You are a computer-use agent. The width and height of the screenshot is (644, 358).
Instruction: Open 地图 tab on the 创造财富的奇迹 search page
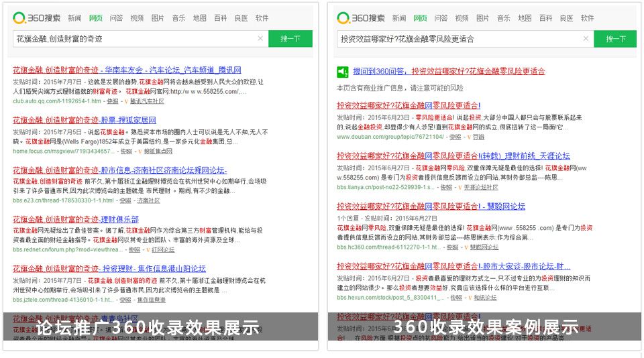click(200, 18)
